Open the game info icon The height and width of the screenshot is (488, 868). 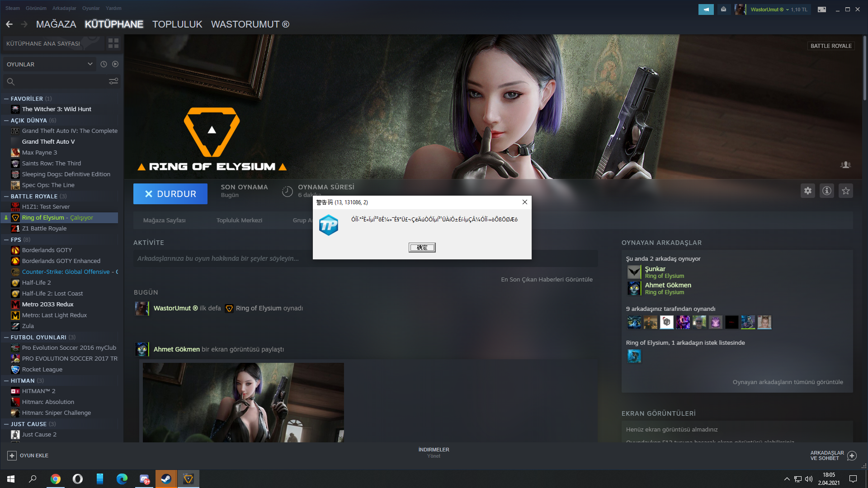click(x=827, y=191)
